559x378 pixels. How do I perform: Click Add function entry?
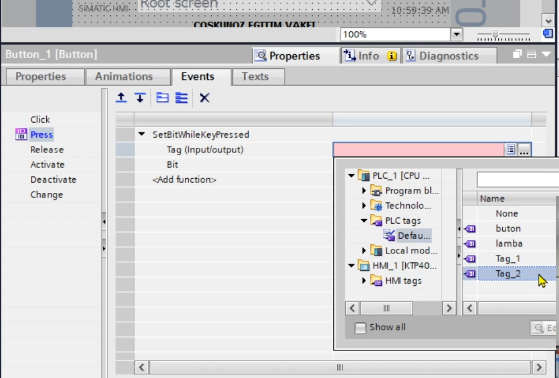click(184, 179)
